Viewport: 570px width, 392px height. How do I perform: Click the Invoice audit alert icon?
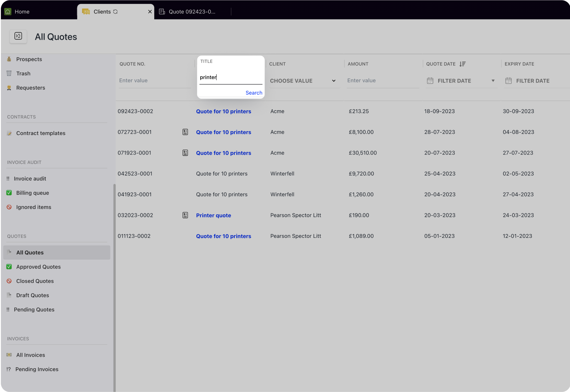tap(8, 178)
